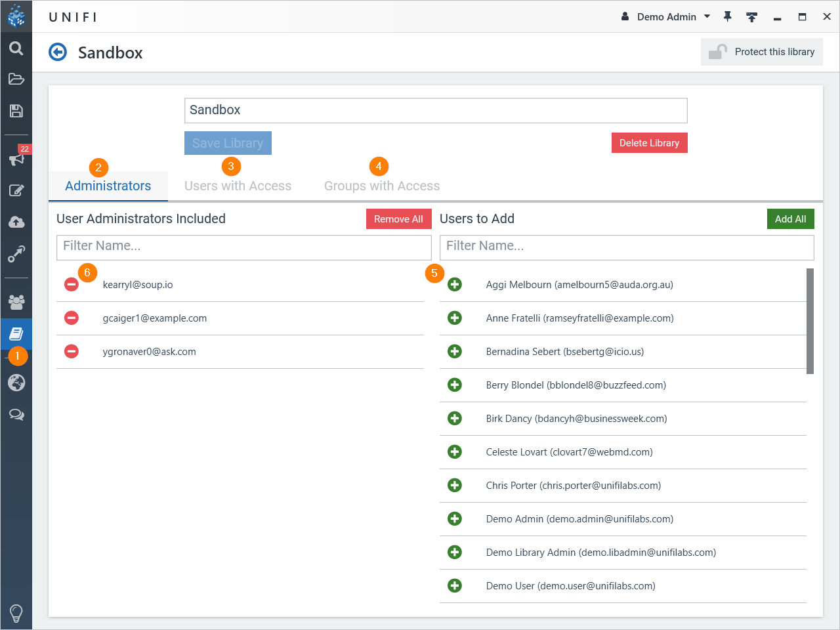Switch to Groups with Access tab
Viewport: 840px width, 630px height.
382,186
